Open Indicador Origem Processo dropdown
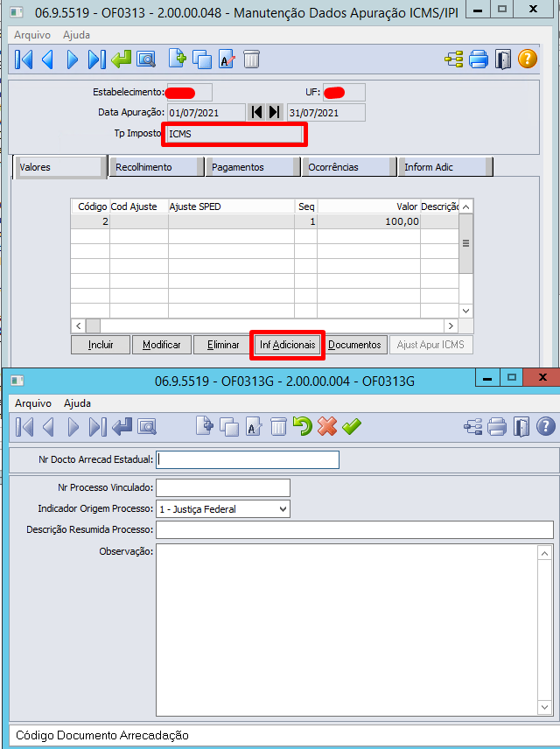 283,509
